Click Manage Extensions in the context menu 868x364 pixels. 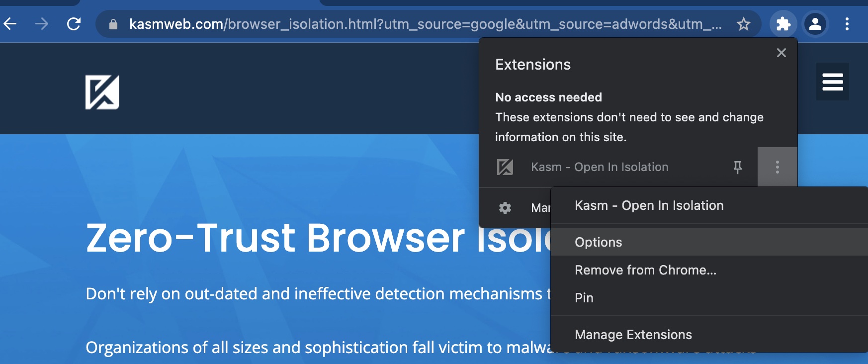tap(633, 335)
